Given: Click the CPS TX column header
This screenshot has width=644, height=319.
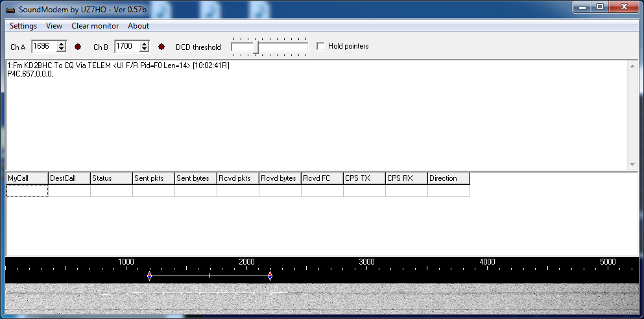Looking at the screenshot, I should point(364,178).
